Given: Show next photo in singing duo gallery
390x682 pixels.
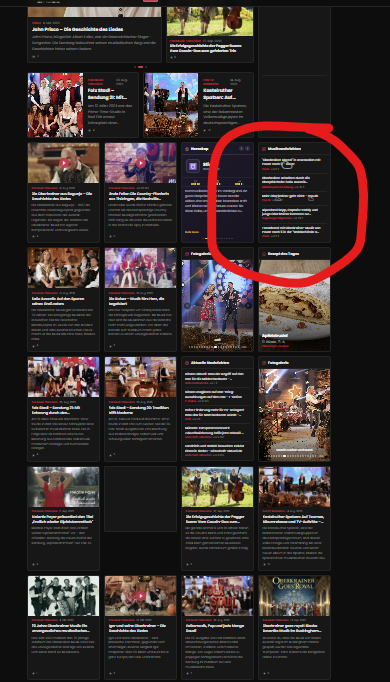Looking at the screenshot, I should [248, 306].
